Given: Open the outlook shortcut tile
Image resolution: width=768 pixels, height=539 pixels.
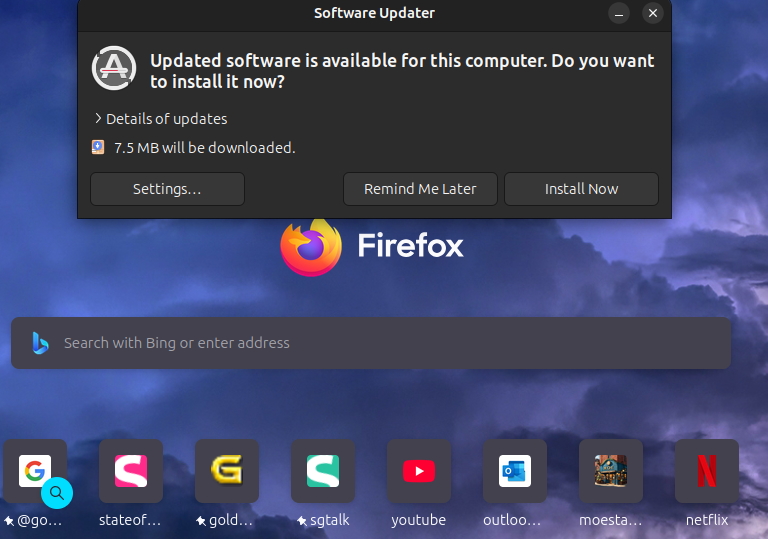Looking at the screenshot, I should click(x=515, y=471).
